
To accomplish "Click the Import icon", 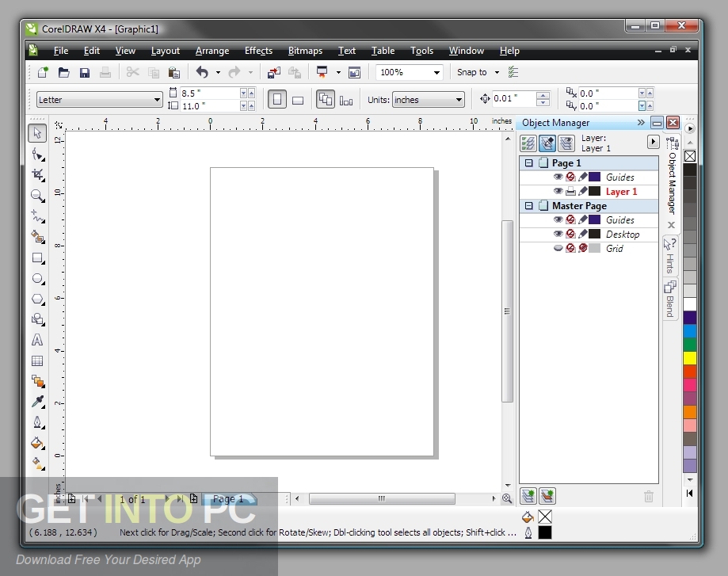I will point(274,72).
